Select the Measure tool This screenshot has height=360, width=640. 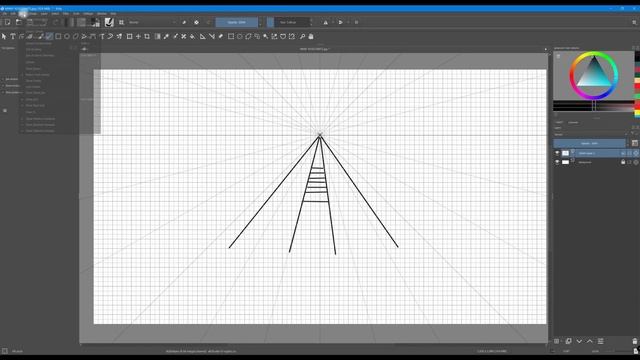211,36
